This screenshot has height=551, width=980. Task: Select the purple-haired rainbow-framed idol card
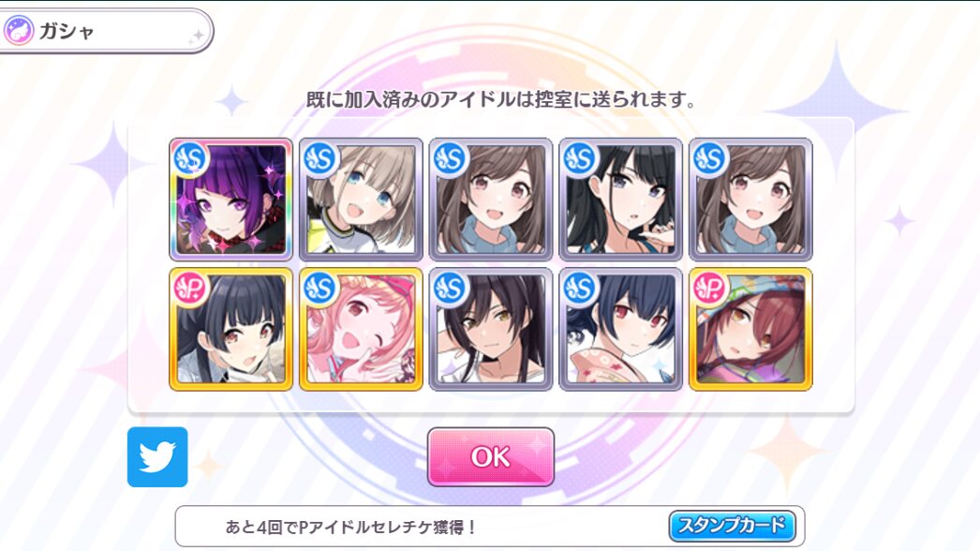(230, 200)
